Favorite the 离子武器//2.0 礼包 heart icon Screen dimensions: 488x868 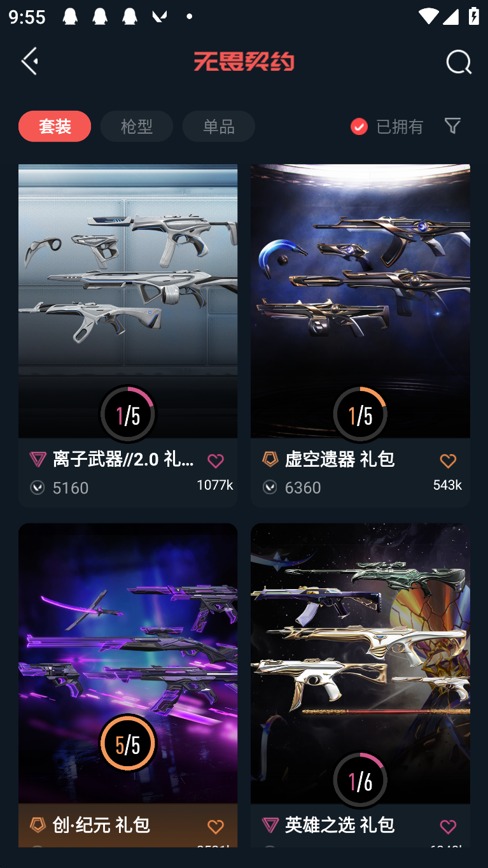[216, 460]
